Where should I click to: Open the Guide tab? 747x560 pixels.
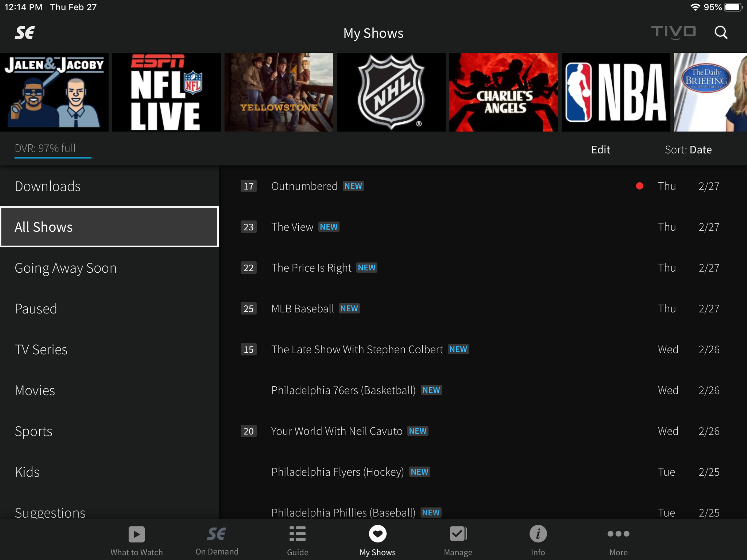pyautogui.click(x=297, y=541)
